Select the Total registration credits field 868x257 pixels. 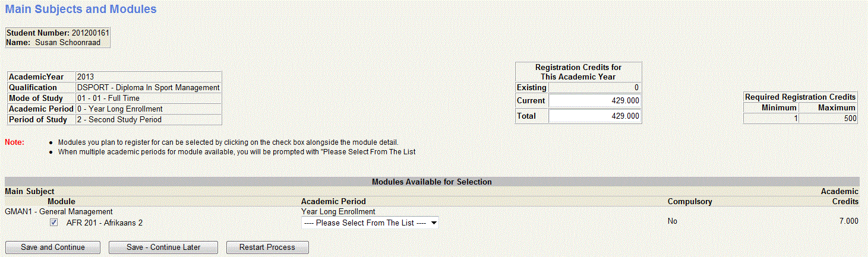coord(594,116)
